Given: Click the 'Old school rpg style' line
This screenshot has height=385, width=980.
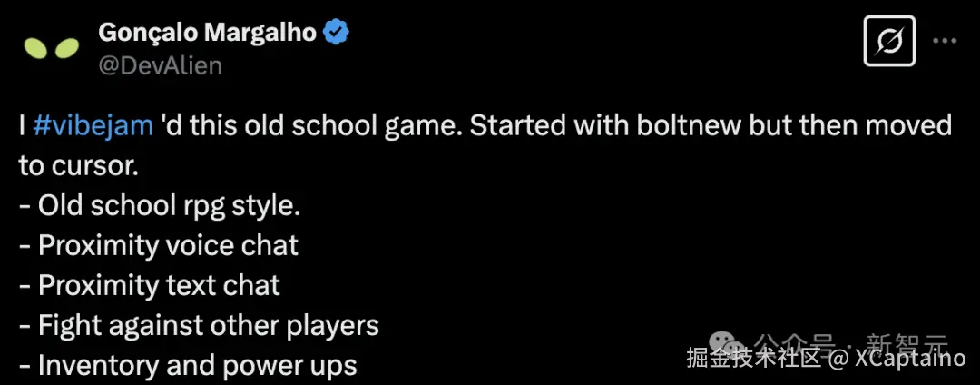Looking at the screenshot, I should click(159, 205).
